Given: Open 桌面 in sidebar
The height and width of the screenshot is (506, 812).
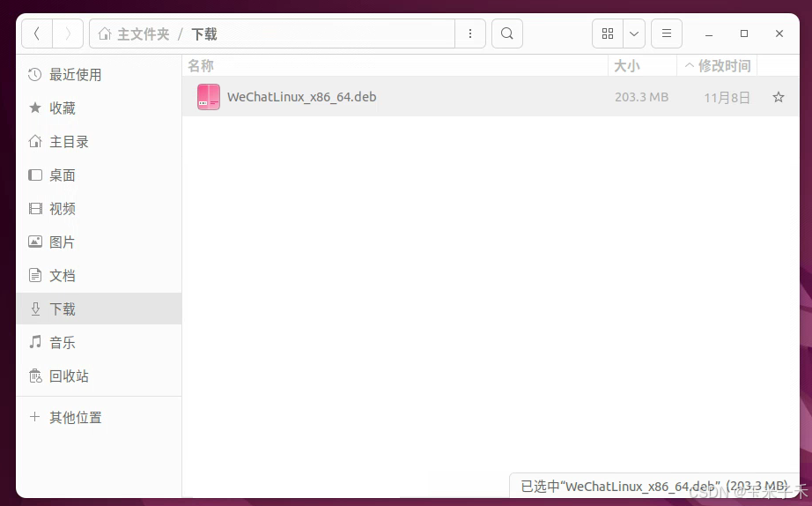Looking at the screenshot, I should (99, 175).
